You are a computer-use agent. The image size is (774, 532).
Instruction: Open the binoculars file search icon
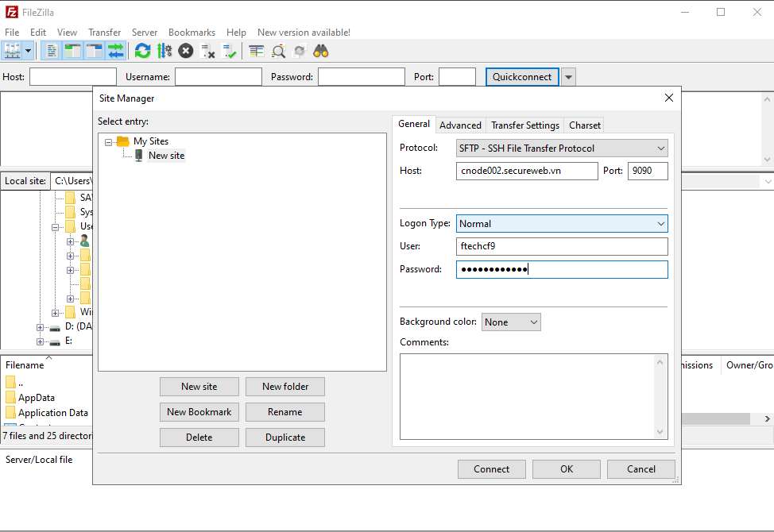[x=321, y=51]
